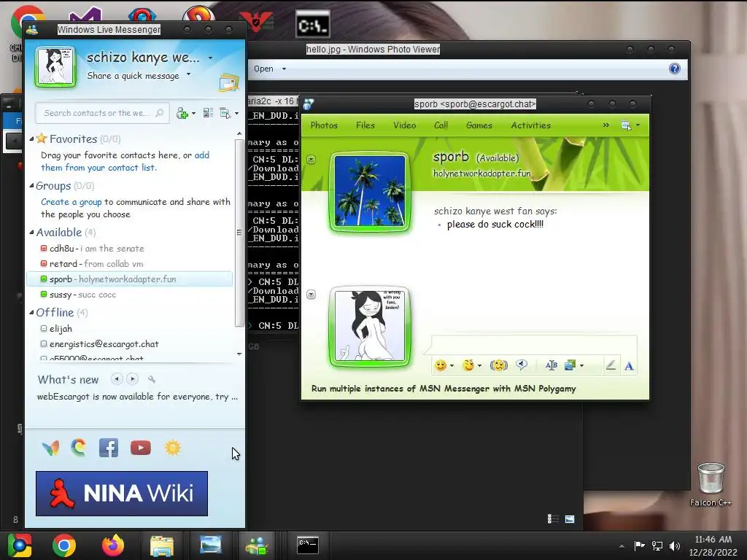Collapse the Offline contacts group
The height and width of the screenshot is (560, 747).
coord(31,312)
